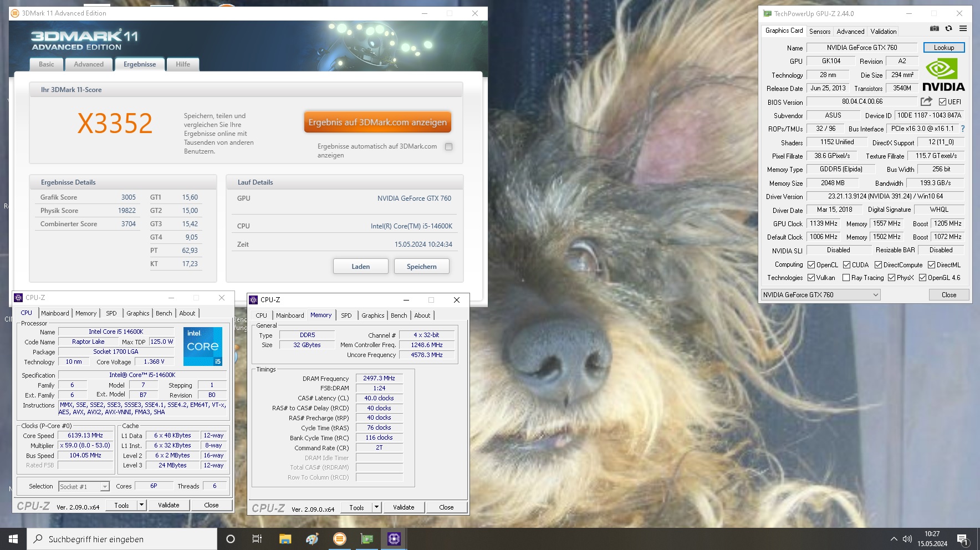Viewport: 980px width, 550px height.
Task: Click Ergebnis auf 3DMark.com anzeigen button
Action: pyautogui.click(x=377, y=123)
